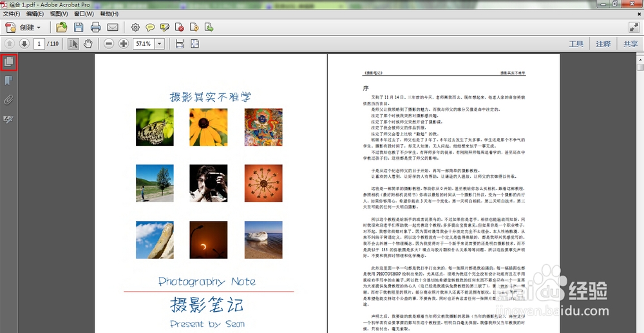Open the 窗口(W) menu
The width and height of the screenshot is (644, 333).
pos(84,14)
